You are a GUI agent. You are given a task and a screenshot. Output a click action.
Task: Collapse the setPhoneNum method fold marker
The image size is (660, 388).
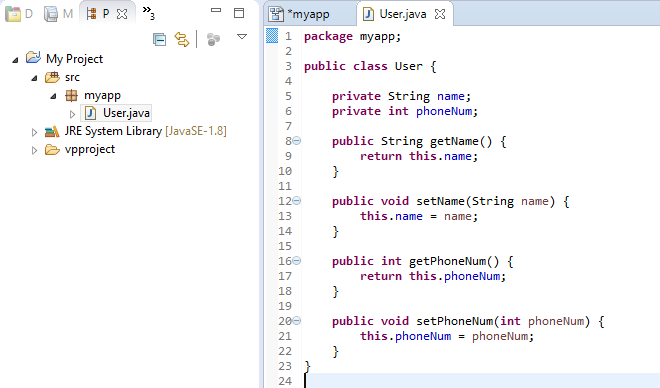click(297, 321)
